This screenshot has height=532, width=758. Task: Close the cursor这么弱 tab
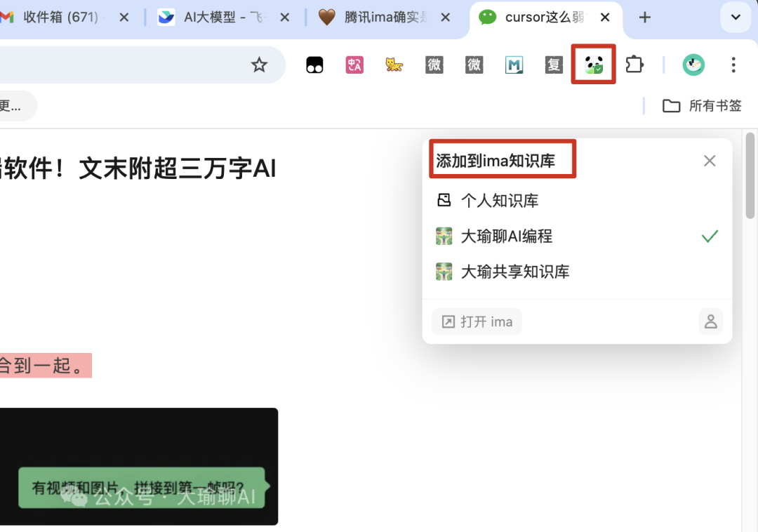(x=605, y=18)
